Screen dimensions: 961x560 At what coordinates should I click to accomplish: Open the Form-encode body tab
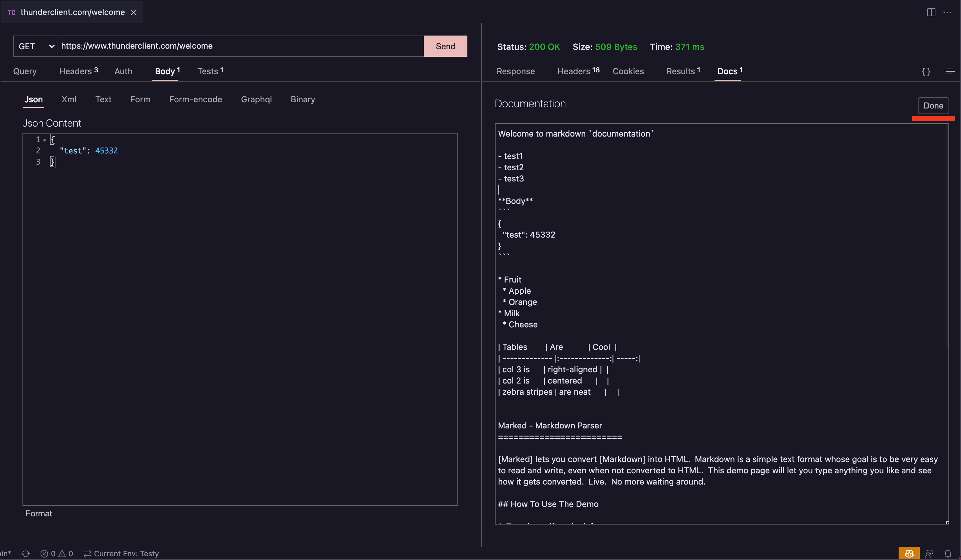pos(196,99)
